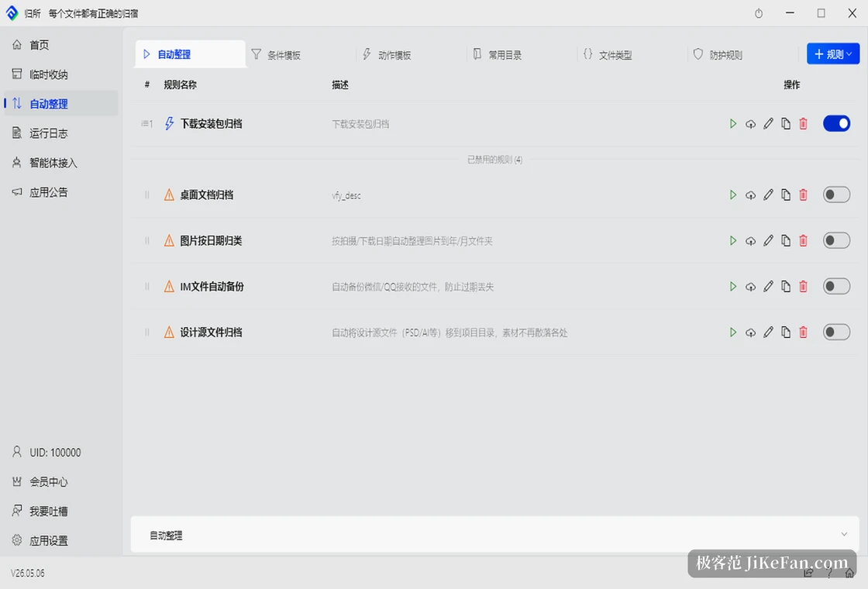
Task: Run the 设计源文件归档 rule
Action: tap(733, 332)
